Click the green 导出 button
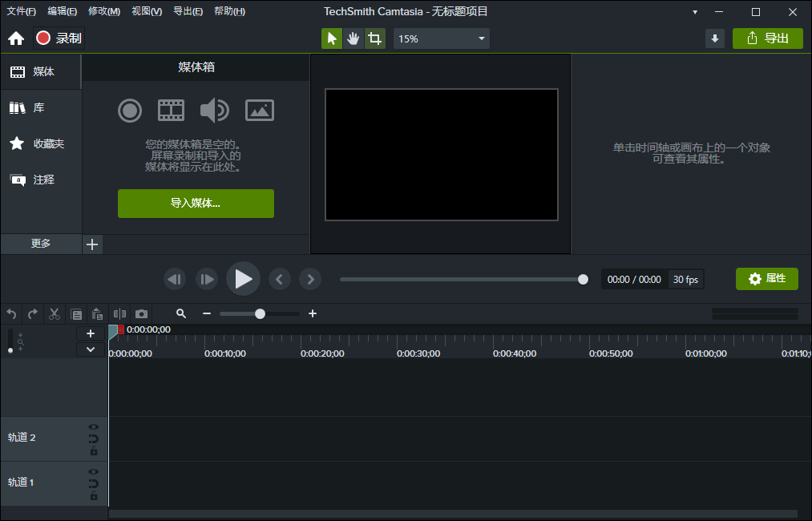 click(x=767, y=38)
